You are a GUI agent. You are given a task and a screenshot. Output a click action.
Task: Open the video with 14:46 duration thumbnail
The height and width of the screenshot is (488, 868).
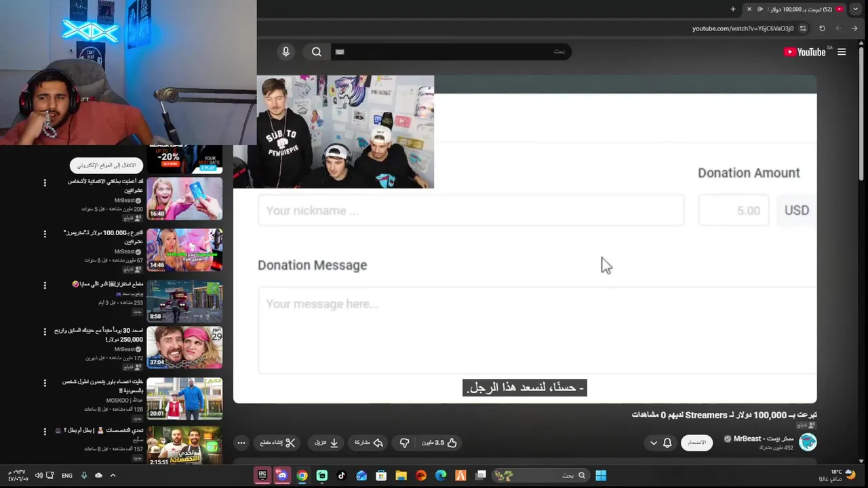(x=184, y=249)
